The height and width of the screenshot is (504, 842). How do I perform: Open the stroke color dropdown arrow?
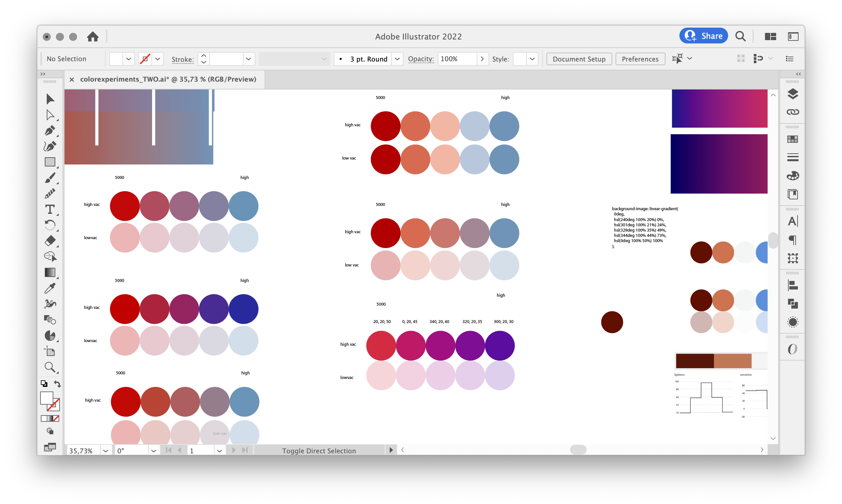pyautogui.click(x=158, y=59)
